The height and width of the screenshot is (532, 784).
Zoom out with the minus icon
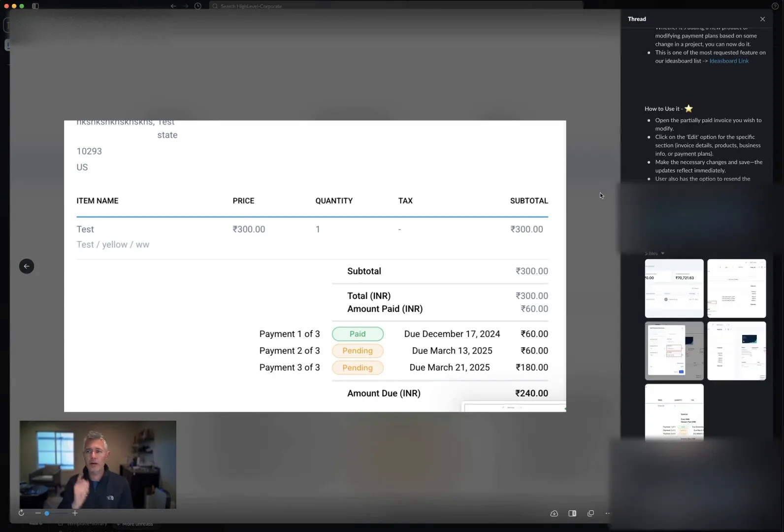[x=38, y=513]
